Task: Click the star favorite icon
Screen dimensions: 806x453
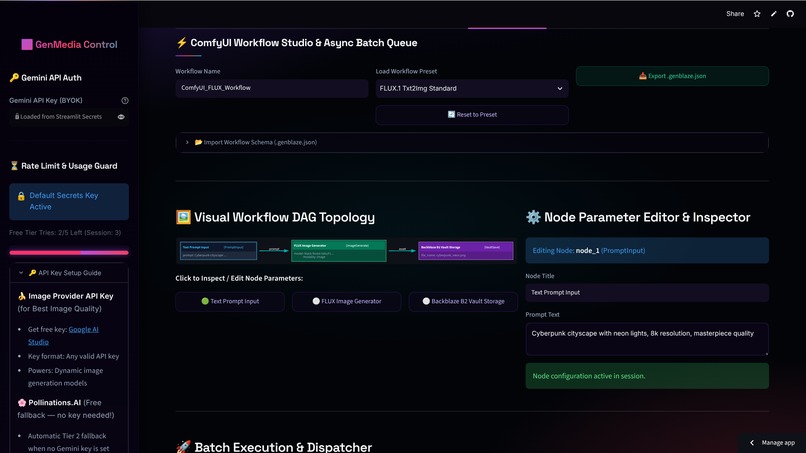Action: (757, 14)
